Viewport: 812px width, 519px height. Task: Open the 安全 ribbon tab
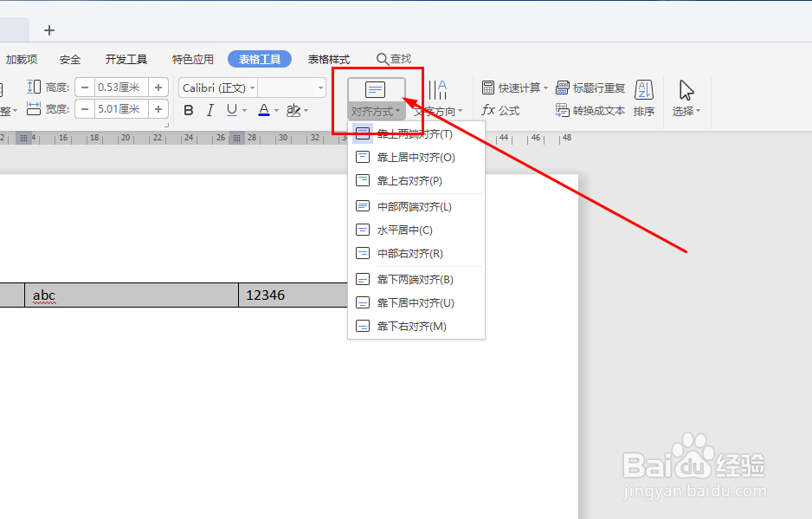tap(70, 60)
